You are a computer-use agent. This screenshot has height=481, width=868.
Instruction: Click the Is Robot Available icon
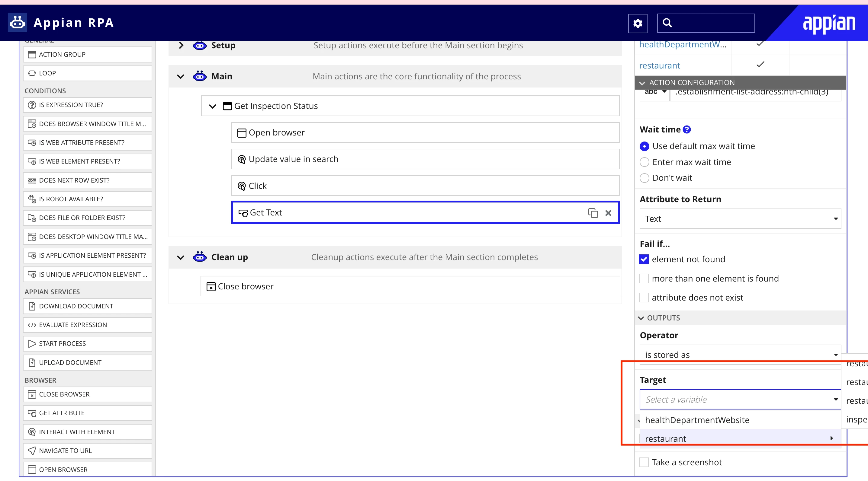pos(32,199)
